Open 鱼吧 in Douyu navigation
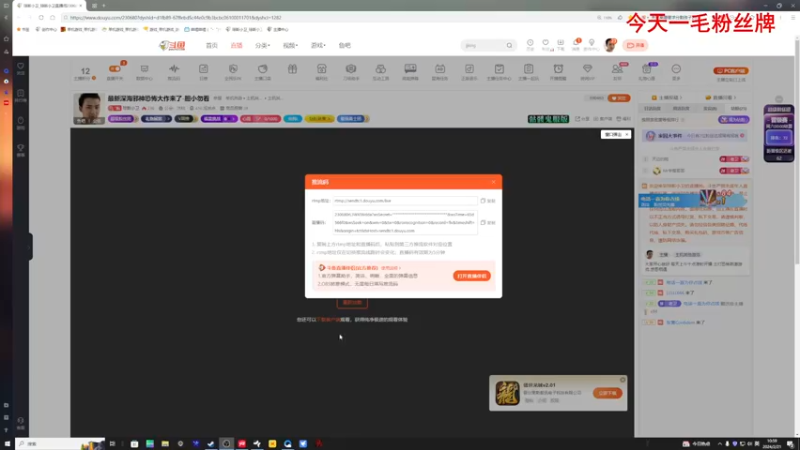Screen dimensions: 800x450 click(x=344, y=45)
